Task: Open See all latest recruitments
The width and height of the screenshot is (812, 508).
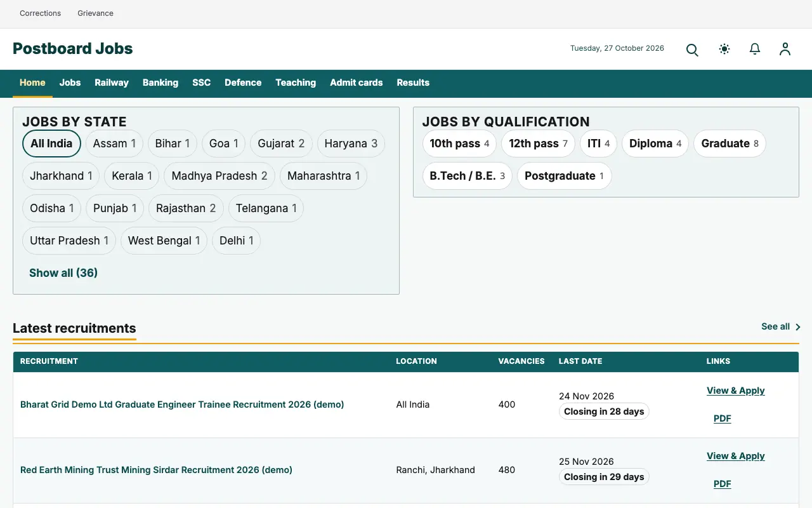Action: (781, 327)
